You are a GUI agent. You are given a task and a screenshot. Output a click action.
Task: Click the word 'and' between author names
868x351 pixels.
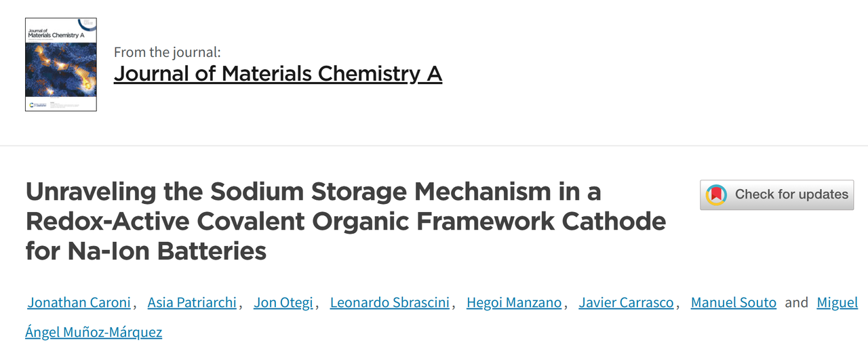point(796,303)
